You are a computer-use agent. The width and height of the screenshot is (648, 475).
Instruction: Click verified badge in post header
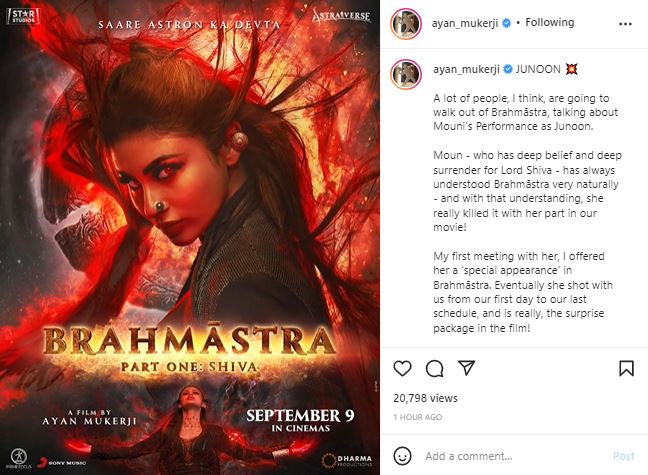click(x=506, y=23)
